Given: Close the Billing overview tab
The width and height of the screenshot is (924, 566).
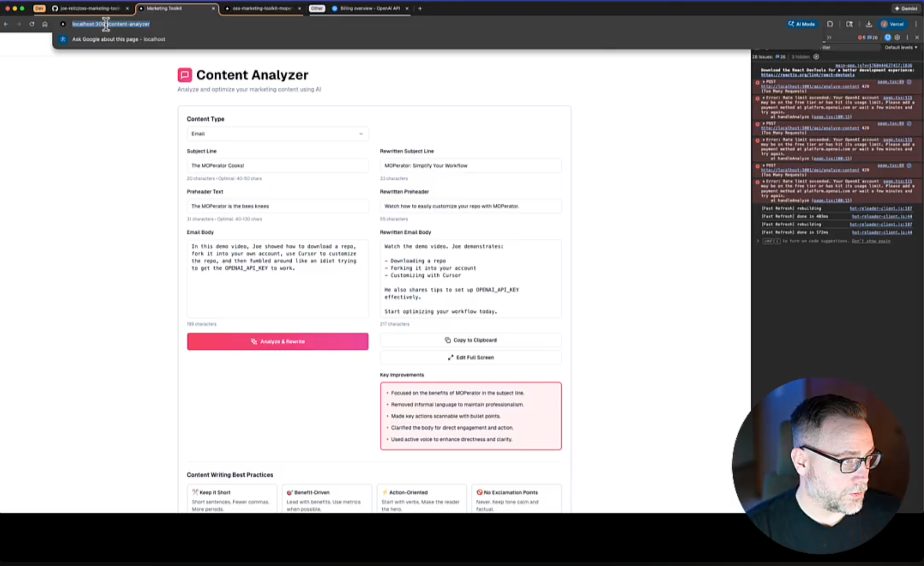Looking at the screenshot, I should point(406,8).
